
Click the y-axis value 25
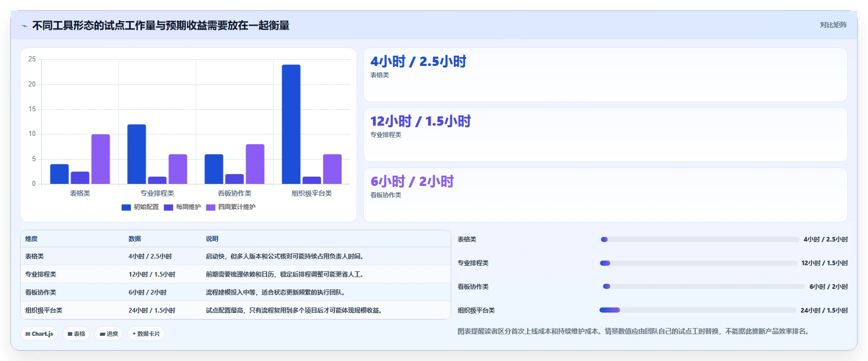tap(32, 59)
